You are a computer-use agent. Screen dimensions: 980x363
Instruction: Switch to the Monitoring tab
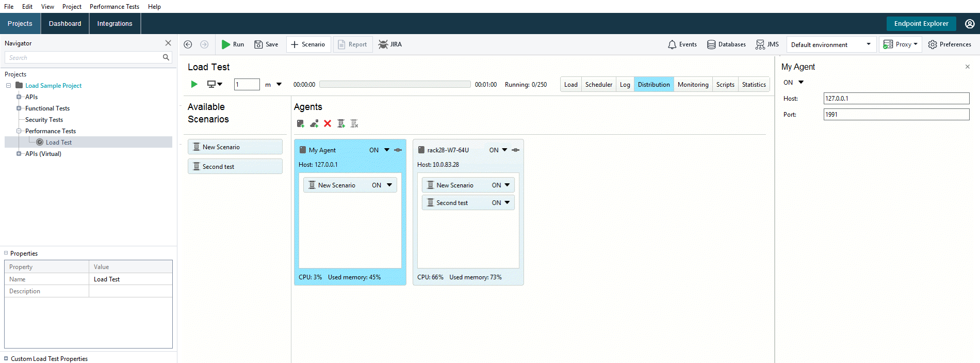(693, 85)
